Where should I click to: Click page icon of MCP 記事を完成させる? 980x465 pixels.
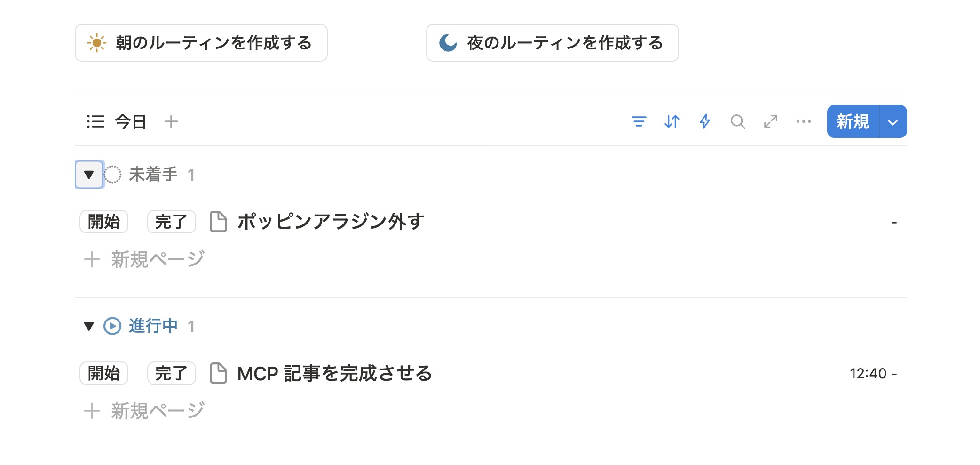click(218, 373)
